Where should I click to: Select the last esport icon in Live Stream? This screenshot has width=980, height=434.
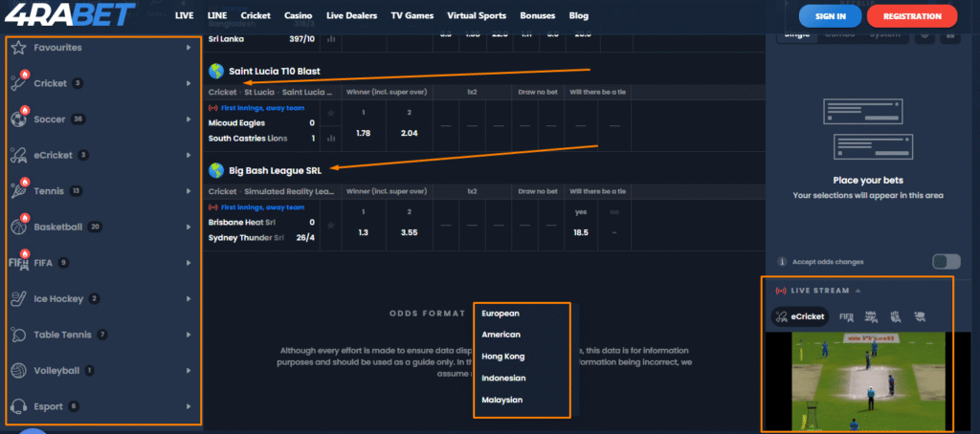tap(920, 316)
